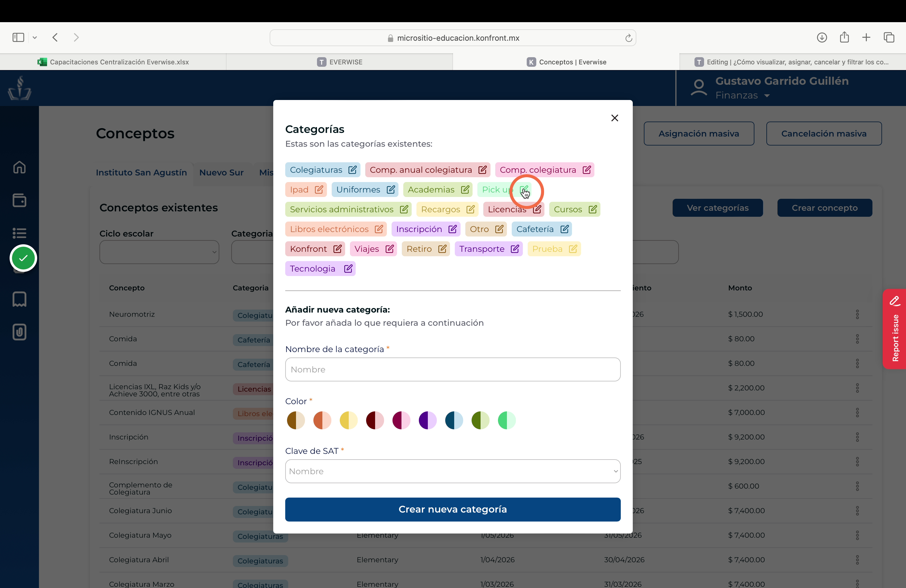Open options menu for the $ 2,200.00 row

(x=857, y=388)
